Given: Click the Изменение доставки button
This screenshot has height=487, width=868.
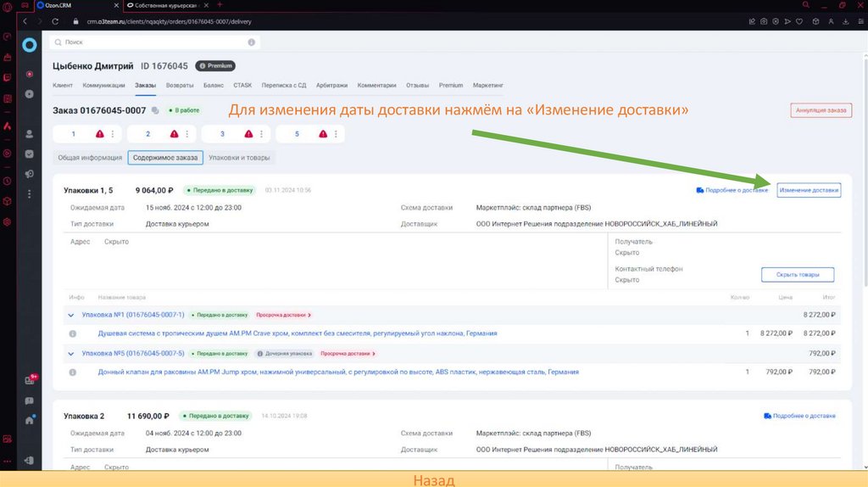Looking at the screenshot, I should 809,190.
